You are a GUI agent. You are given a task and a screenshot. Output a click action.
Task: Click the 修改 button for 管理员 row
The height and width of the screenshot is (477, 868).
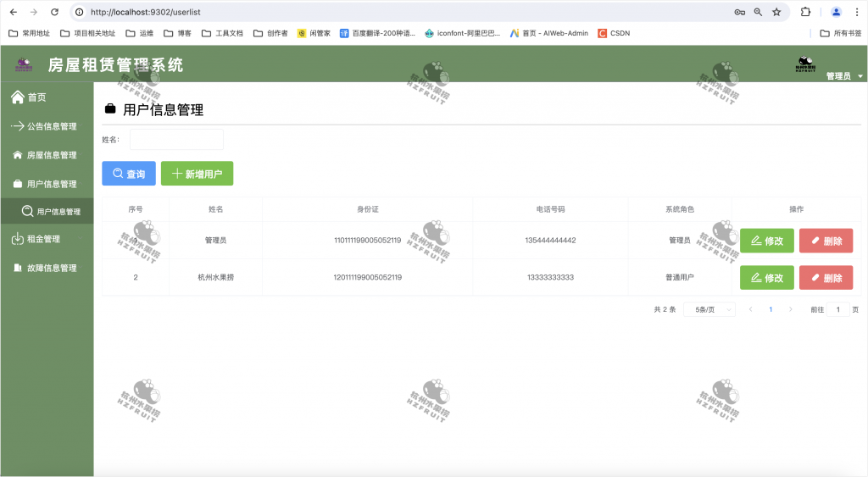[766, 241]
